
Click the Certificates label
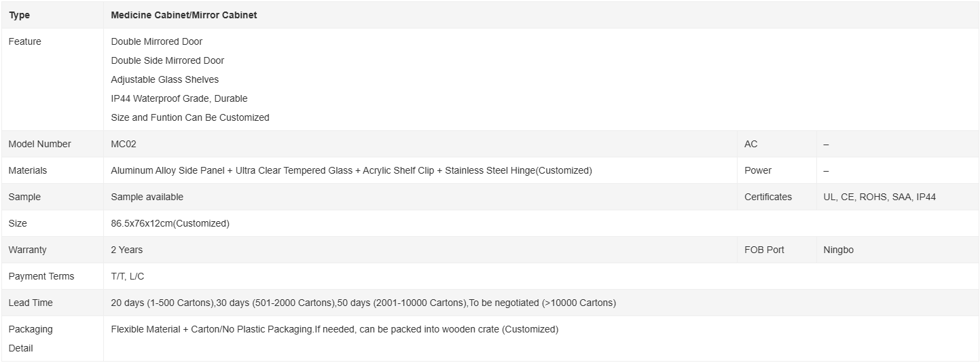coord(768,197)
